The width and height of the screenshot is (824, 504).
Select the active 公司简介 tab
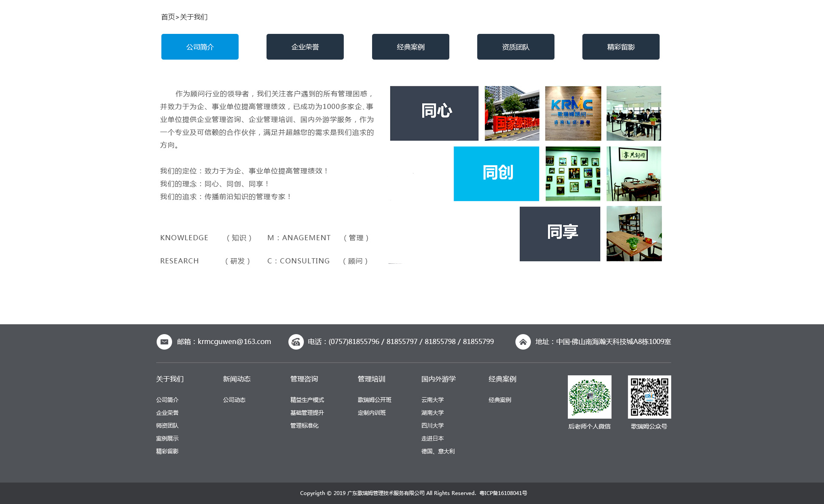(200, 47)
